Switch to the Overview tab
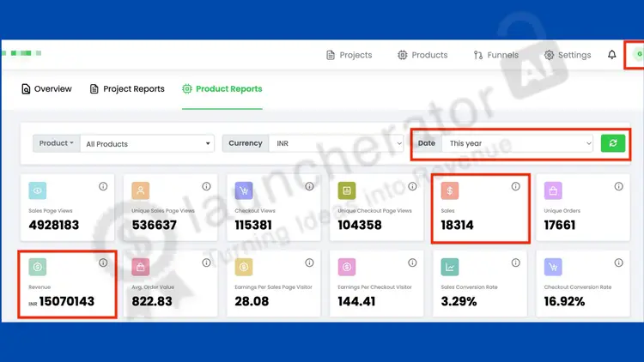 pyautogui.click(x=46, y=89)
